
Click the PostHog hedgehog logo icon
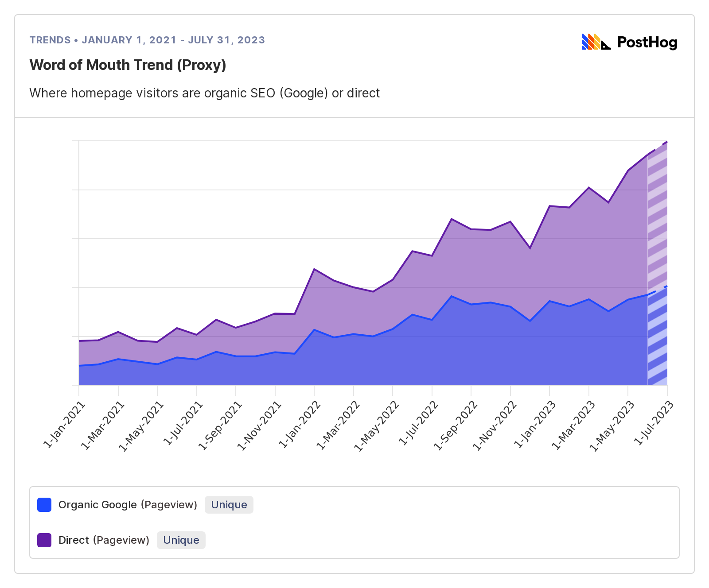[x=596, y=42]
